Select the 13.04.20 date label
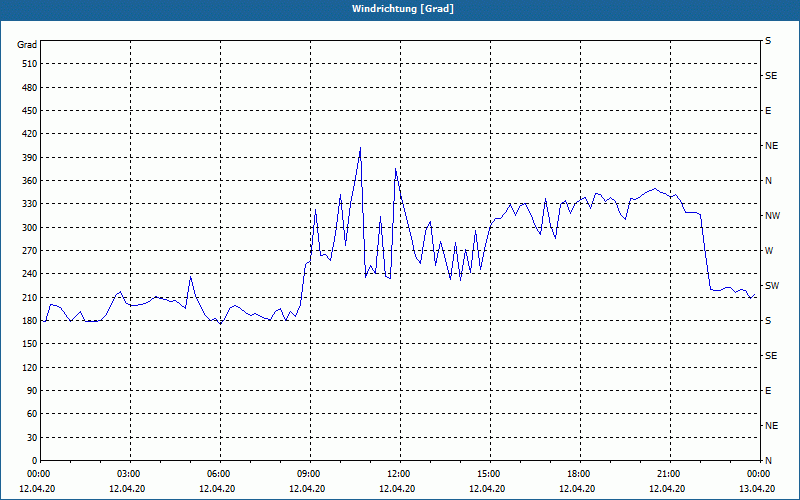 click(757, 489)
